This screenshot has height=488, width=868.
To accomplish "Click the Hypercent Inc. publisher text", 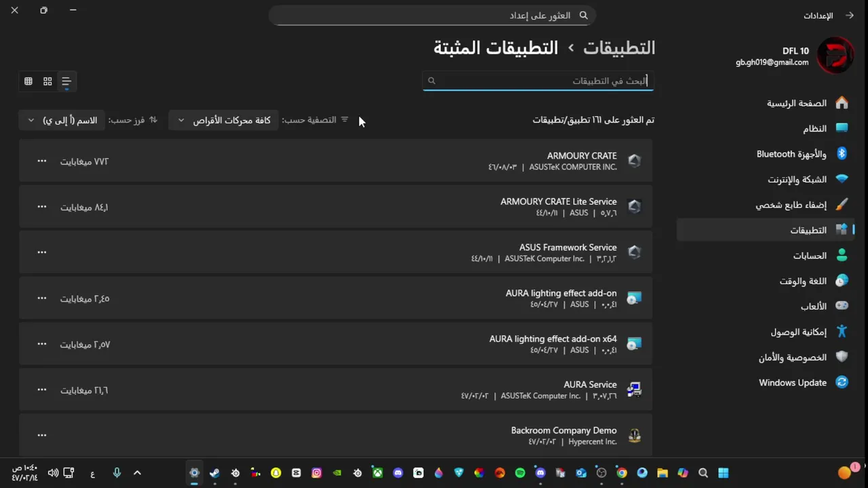I will coord(593,442).
